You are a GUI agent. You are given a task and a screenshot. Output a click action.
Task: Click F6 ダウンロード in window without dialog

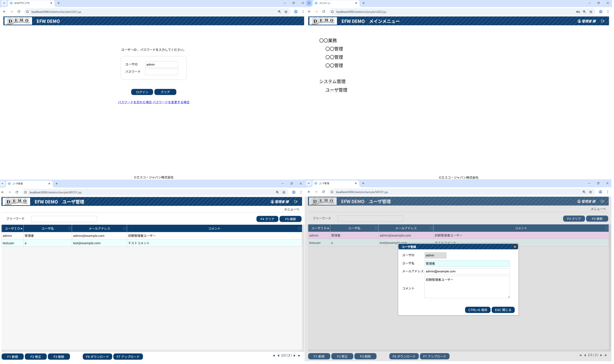97,357
